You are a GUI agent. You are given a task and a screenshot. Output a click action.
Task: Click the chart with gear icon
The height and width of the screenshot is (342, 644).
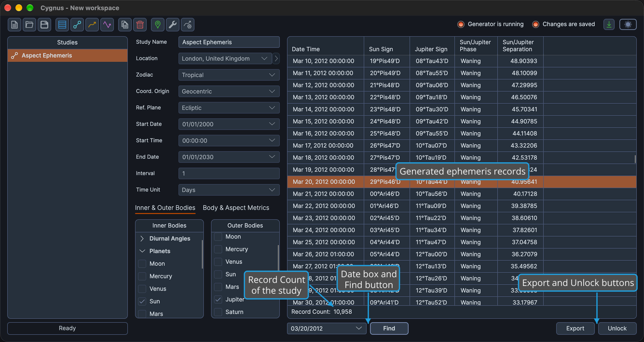188,25
